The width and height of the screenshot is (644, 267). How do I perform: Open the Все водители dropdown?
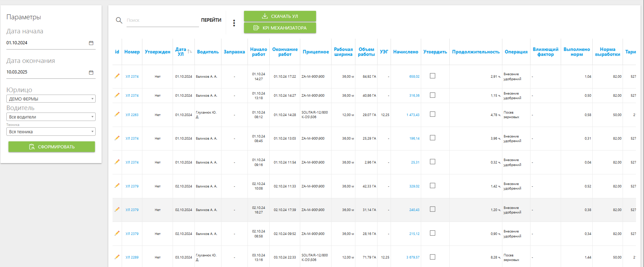tap(51, 117)
